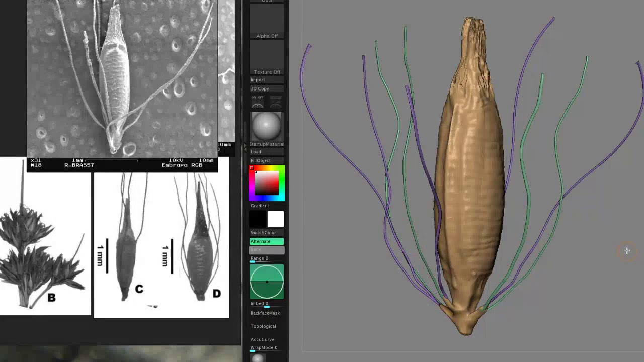Adjust the Imbed 0 slider
The image size is (644, 362).
coord(267,304)
